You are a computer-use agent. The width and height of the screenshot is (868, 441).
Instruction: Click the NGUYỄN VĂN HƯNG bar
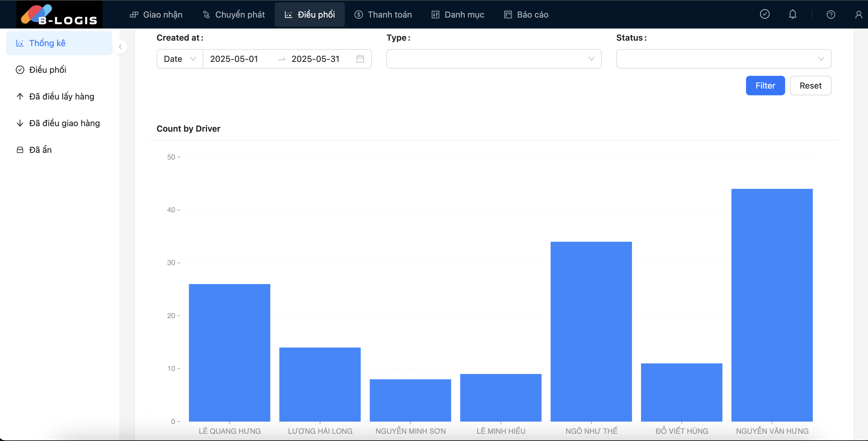pos(771,305)
